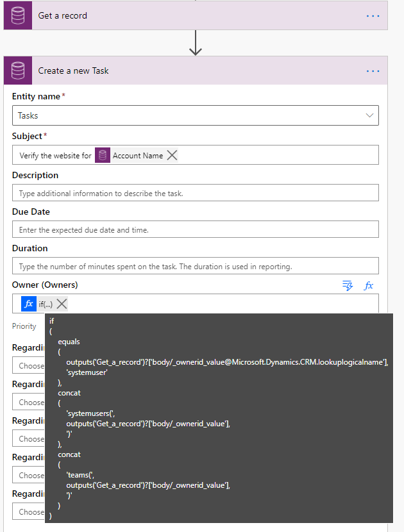
Task: Focus the Due Date input field
Action: click(x=196, y=229)
